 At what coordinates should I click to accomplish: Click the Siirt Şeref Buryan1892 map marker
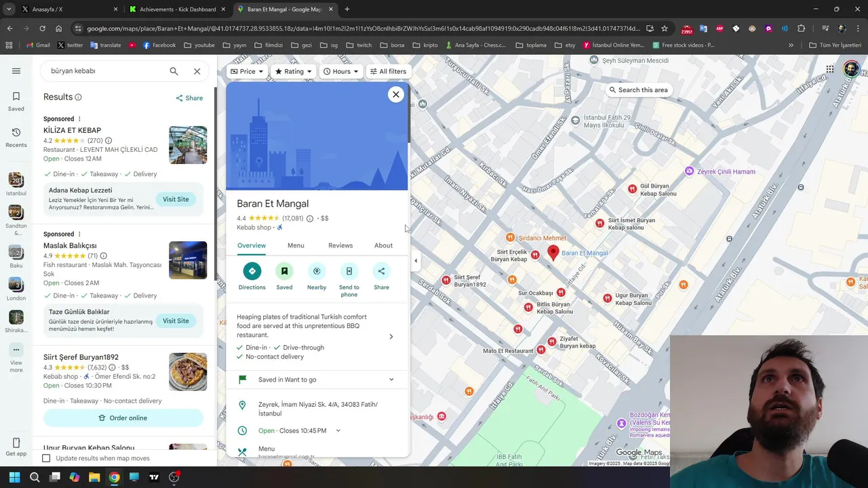(446, 280)
